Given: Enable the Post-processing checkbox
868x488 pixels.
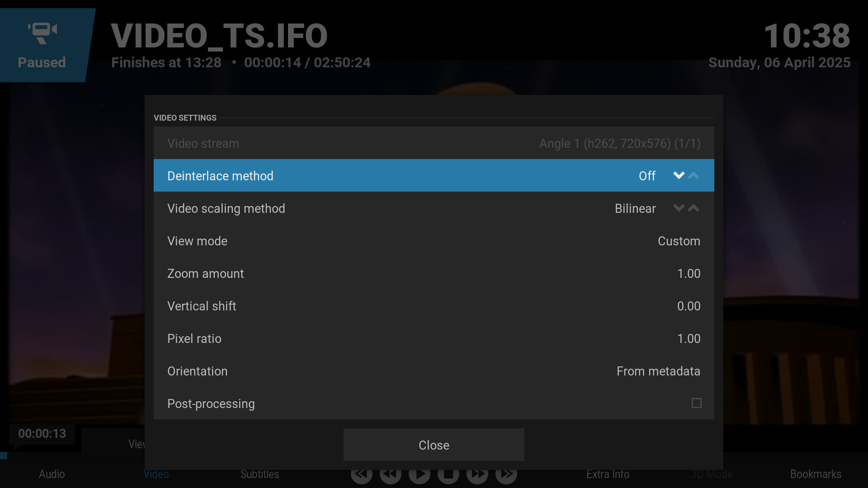Looking at the screenshot, I should pos(696,403).
